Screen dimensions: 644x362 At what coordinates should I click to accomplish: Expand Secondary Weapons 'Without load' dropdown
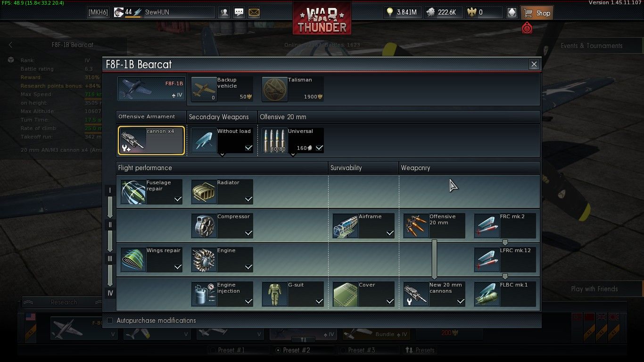click(x=222, y=154)
